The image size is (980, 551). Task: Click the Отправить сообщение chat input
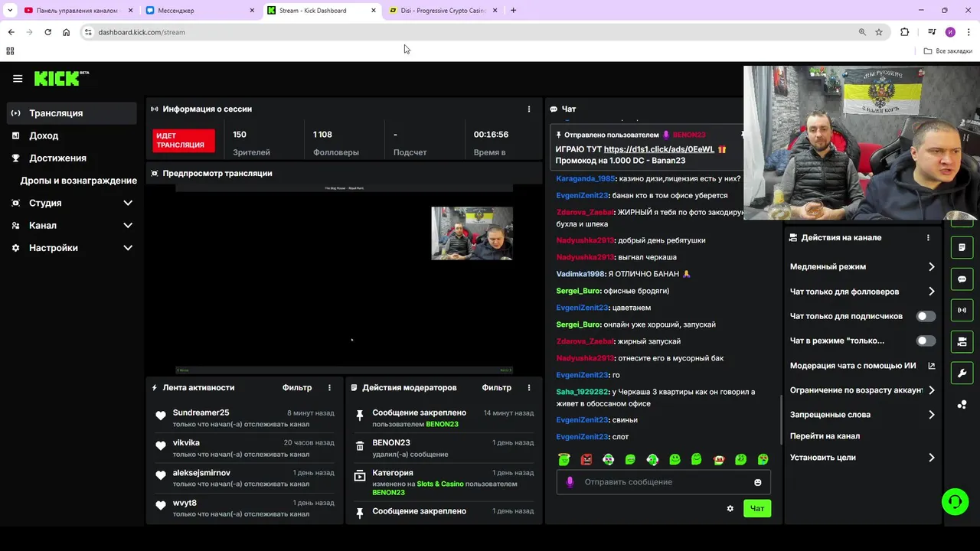coord(663,482)
